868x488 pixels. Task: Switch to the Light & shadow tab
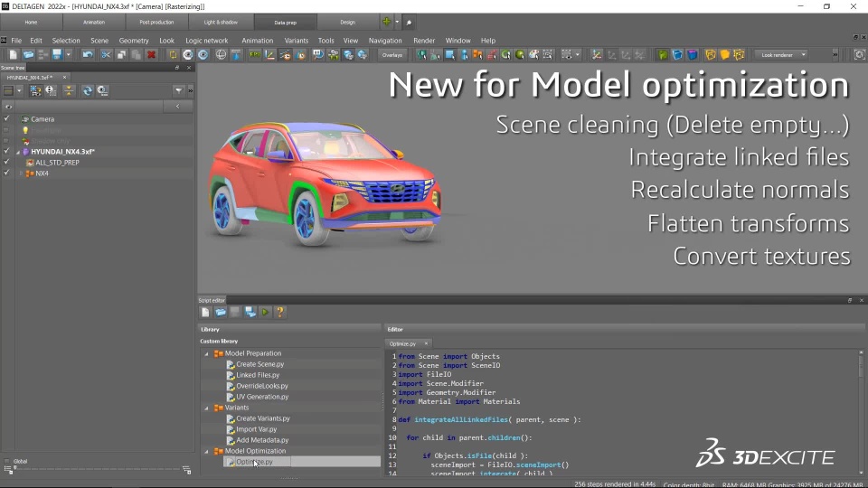tap(222, 22)
